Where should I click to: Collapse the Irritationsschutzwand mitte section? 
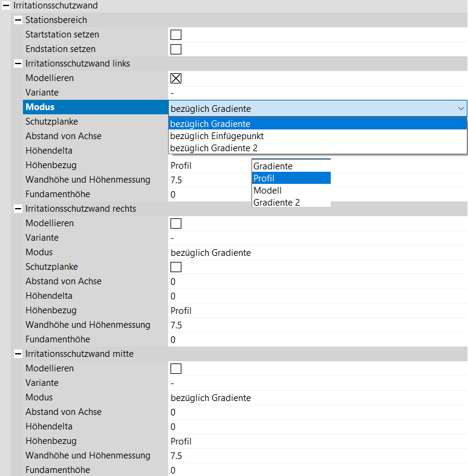(18, 354)
